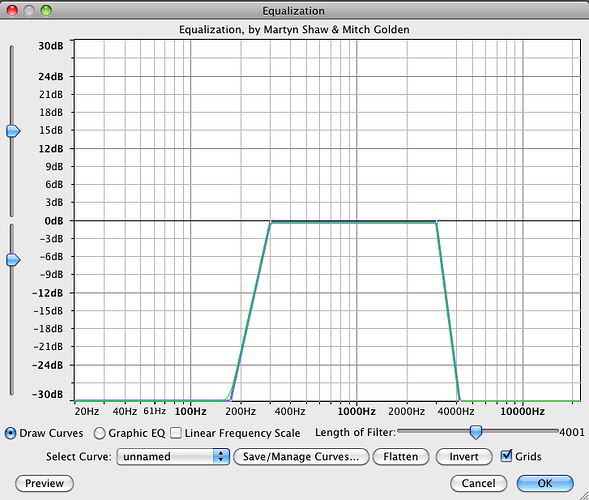Image resolution: width=589 pixels, height=500 pixels.
Task: Flatten the equalization curve
Action: coord(400,456)
